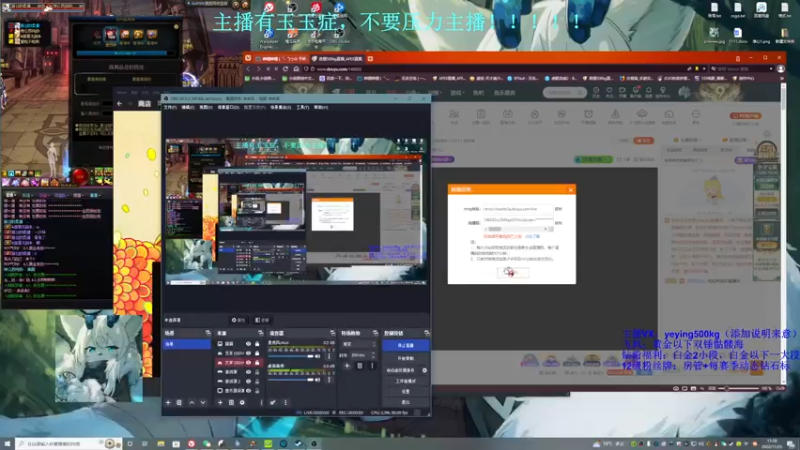Open the clock history icon in Douyu header
Screen dimensions: 800x450
pyautogui.click(x=596, y=91)
